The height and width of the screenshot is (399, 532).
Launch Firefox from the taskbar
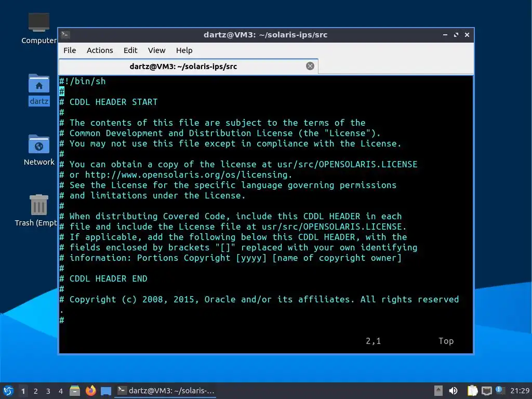click(90, 391)
